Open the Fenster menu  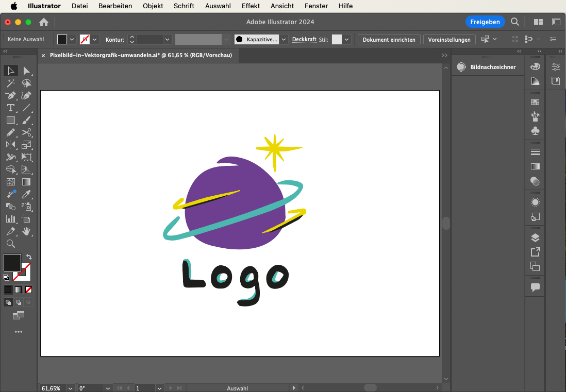tap(316, 6)
